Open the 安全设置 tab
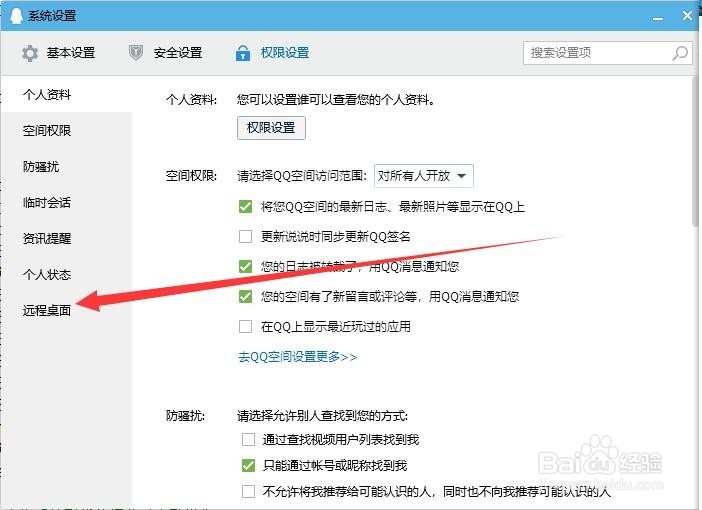This screenshot has height=510, width=702. point(165,53)
